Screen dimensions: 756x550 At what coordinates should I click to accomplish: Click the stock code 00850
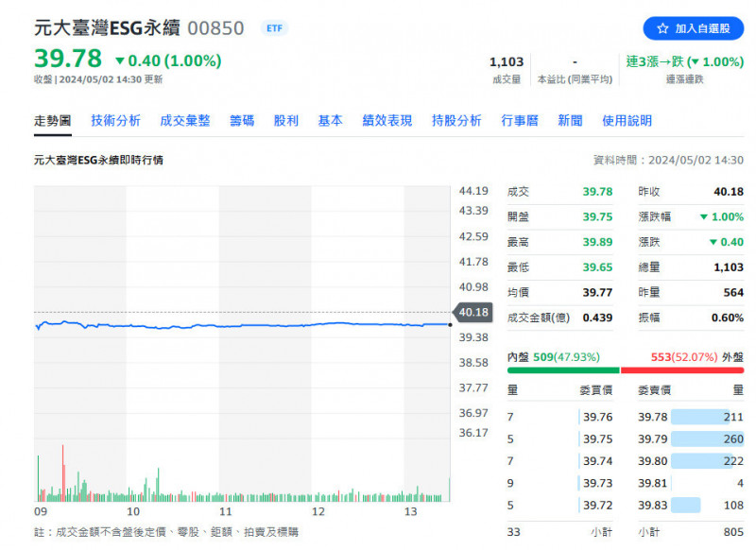point(215,28)
